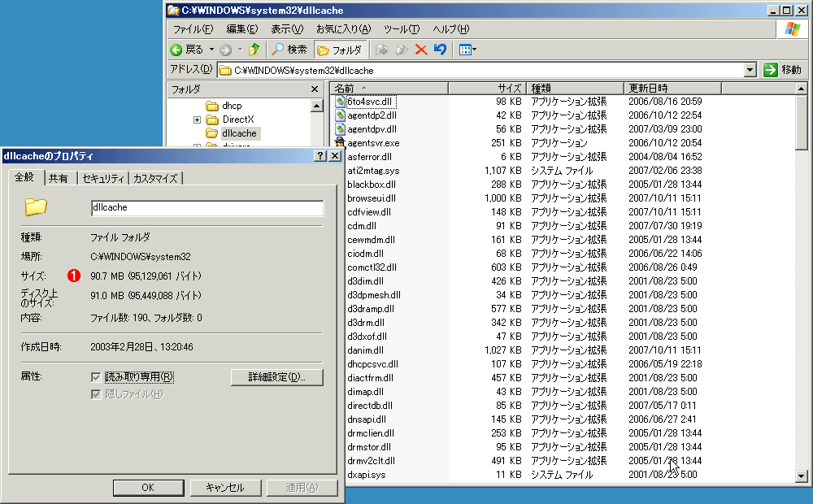Click the red Delete X icon
813x504 pixels.
point(421,50)
